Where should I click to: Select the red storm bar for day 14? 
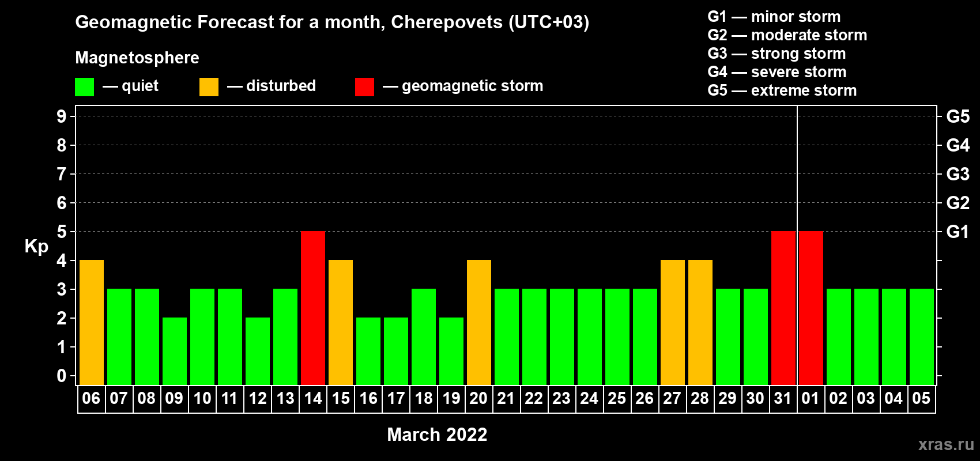313,308
